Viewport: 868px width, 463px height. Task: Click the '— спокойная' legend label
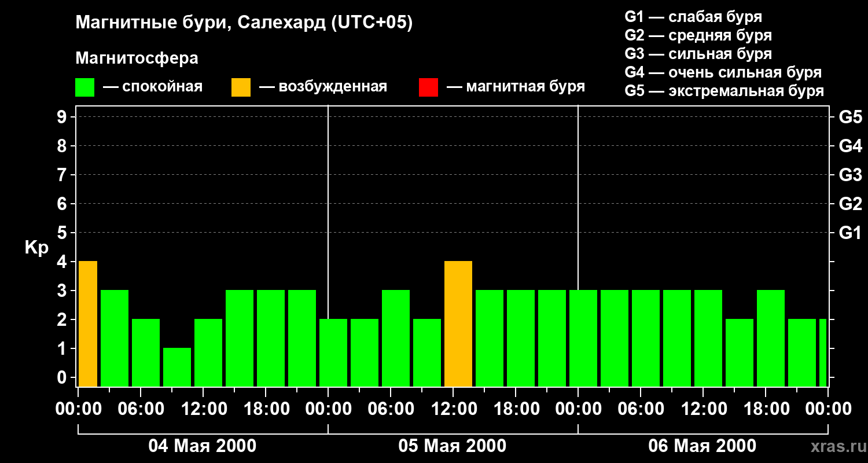[153, 87]
